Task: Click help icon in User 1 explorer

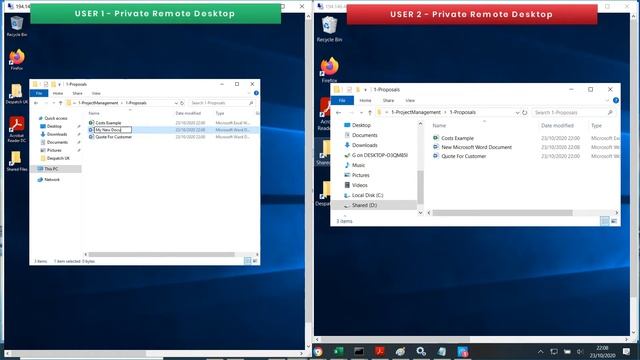Action: click(x=256, y=93)
